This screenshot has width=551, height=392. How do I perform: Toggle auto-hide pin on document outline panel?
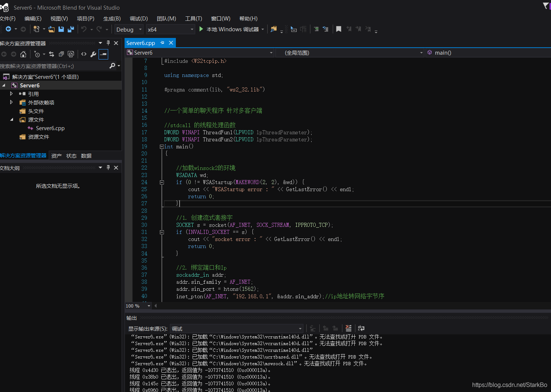[x=108, y=168]
